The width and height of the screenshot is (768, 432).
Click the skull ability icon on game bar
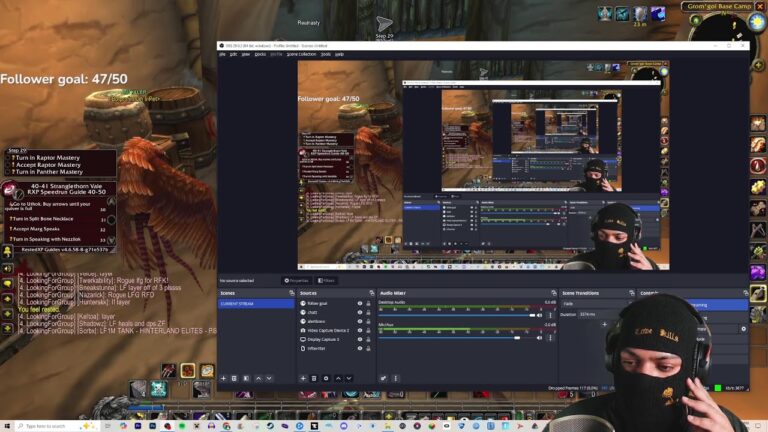[158, 389]
